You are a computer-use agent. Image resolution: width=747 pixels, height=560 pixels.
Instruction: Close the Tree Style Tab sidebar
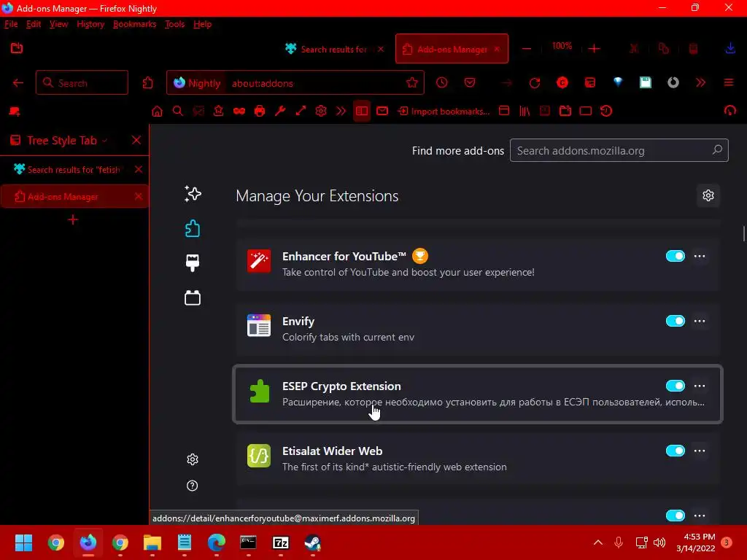point(136,140)
